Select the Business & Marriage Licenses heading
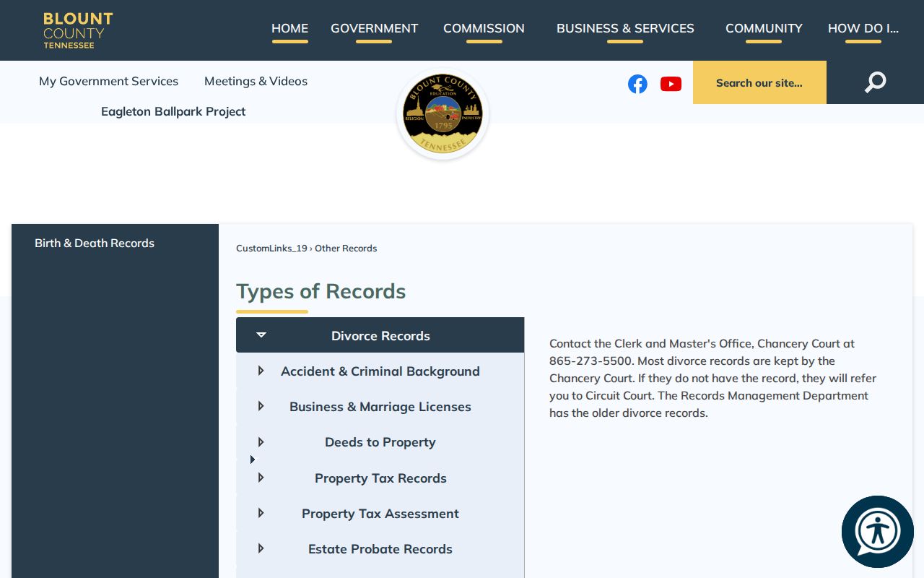 (380, 407)
